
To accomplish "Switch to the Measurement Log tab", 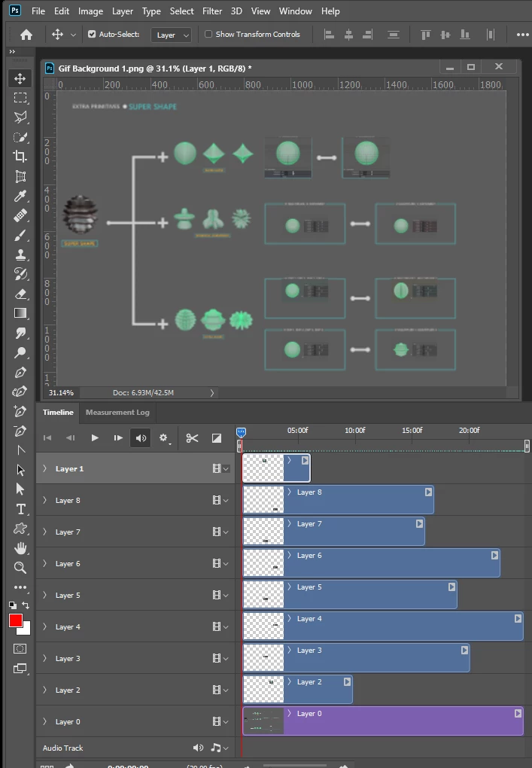I will 117,413.
